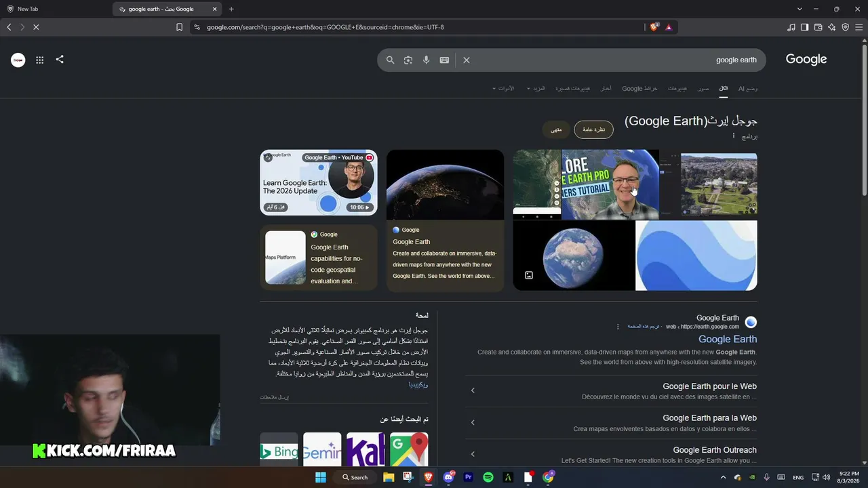868x488 pixels.
Task: Expand the الأدوات tools dropdown
Action: (503, 89)
